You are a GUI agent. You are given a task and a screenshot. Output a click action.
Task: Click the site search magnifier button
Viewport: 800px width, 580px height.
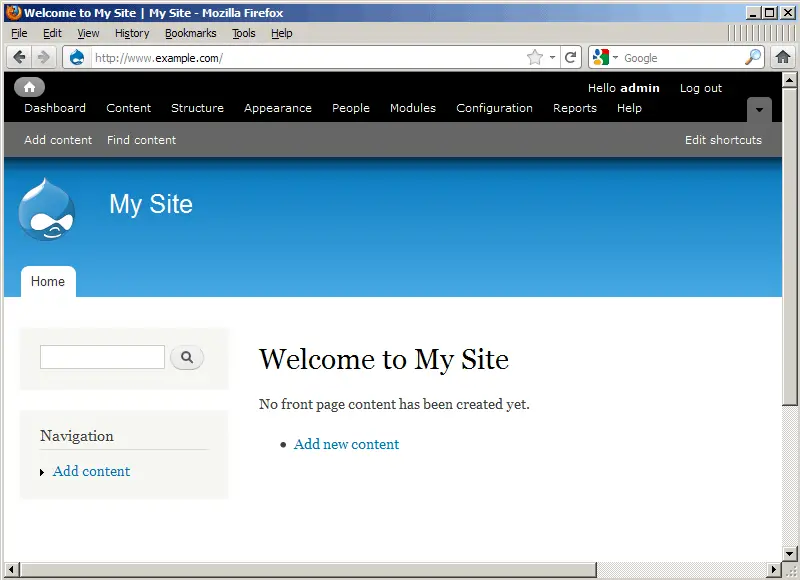(187, 357)
